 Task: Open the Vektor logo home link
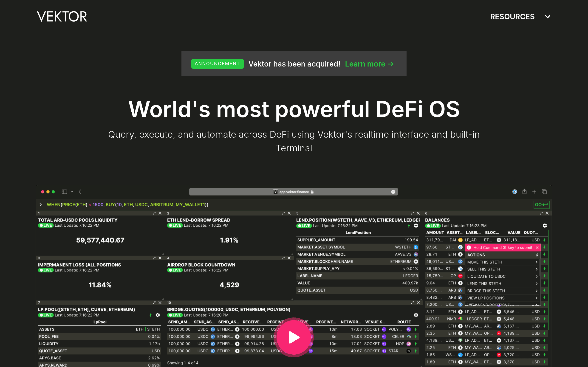pyautogui.click(x=62, y=17)
